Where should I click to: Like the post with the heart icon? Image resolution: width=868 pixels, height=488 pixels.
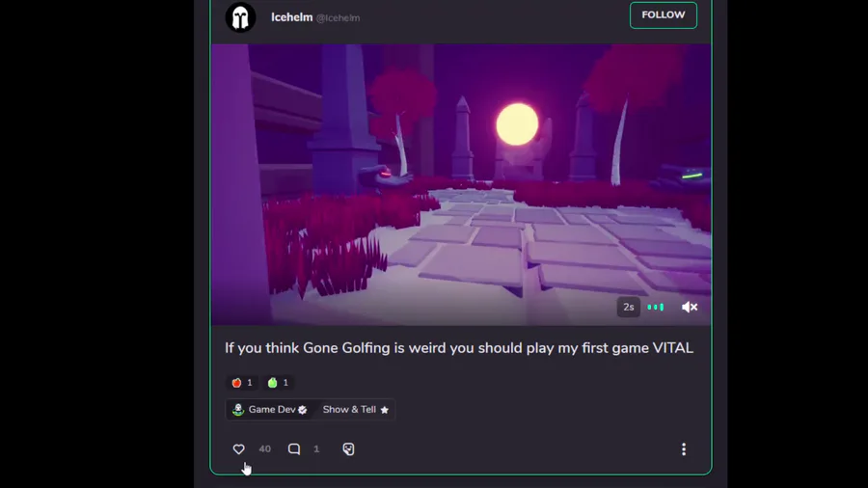[x=238, y=448]
